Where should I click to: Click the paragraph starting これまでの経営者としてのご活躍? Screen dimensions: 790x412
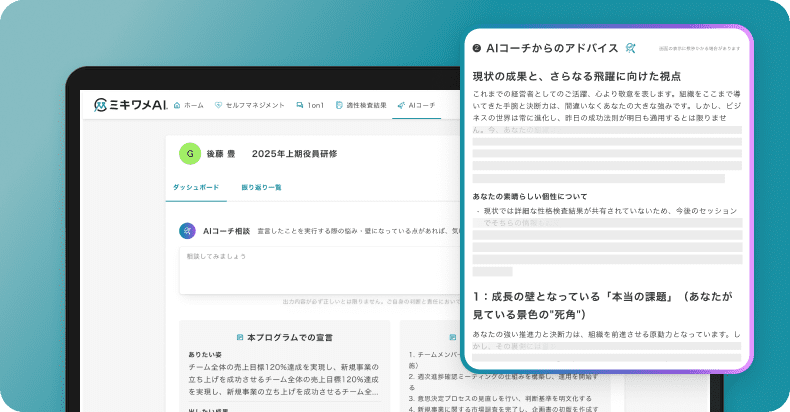tap(607, 111)
